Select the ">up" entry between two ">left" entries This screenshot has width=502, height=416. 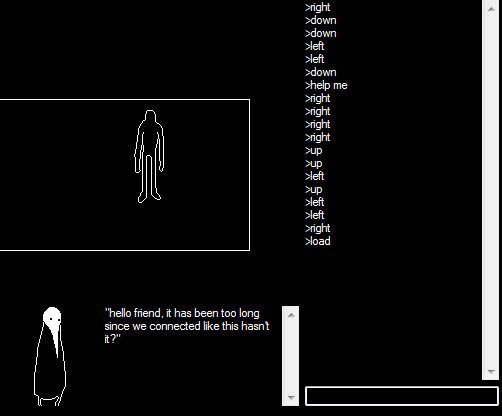pos(314,189)
